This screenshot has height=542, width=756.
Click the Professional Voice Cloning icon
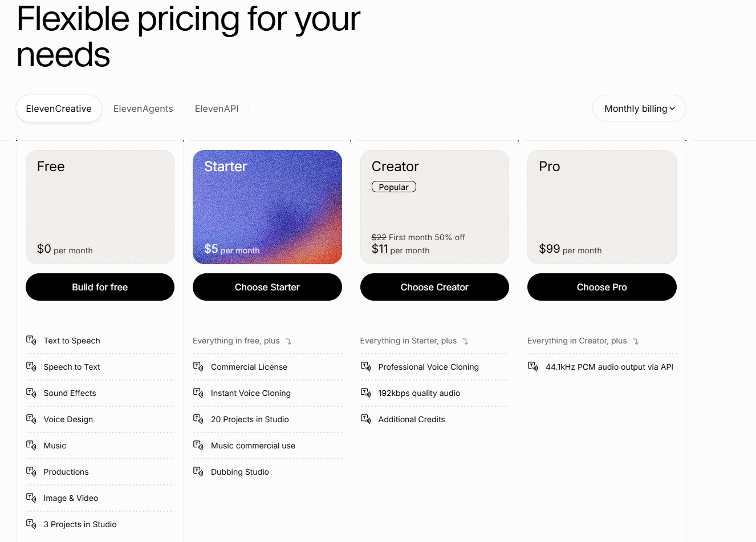pyautogui.click(x=366, y=367)
